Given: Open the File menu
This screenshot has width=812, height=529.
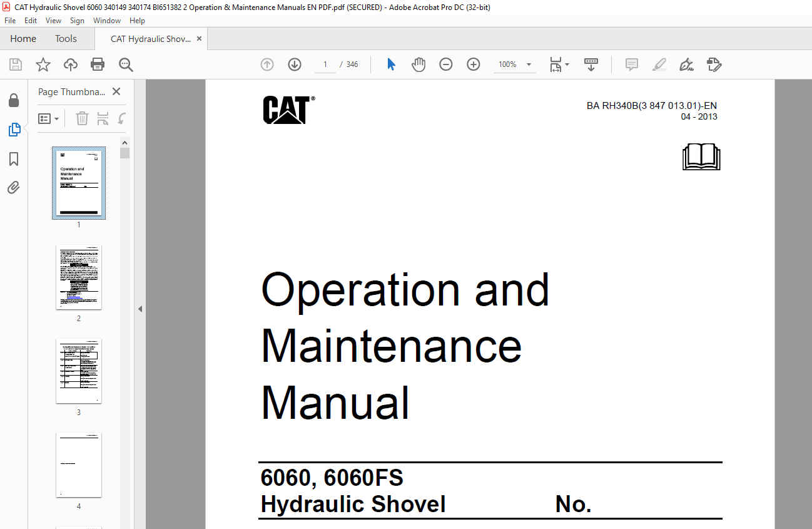Looking at the screenshot, I should pos(10,21).
